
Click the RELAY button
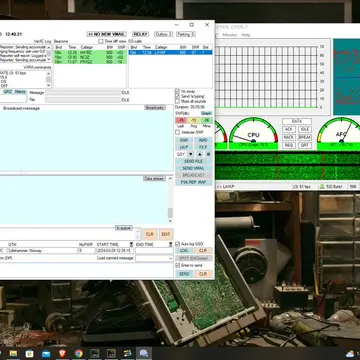pos(140,34)
